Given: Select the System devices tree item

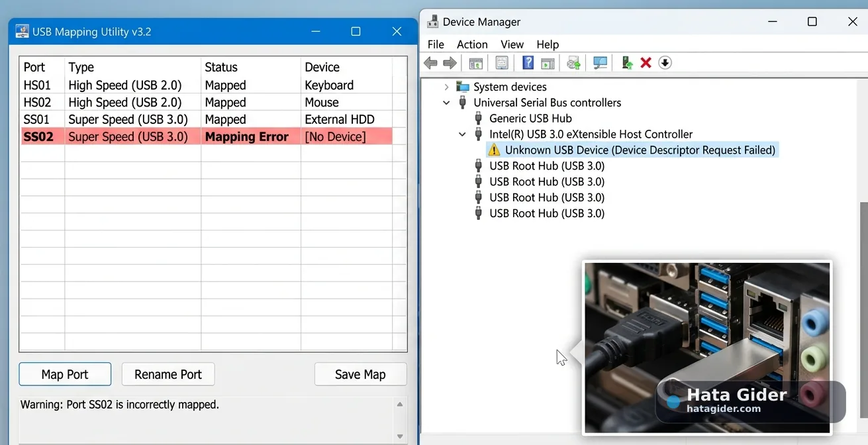Looking at the screenshot, I should click(x=510, y=87).
